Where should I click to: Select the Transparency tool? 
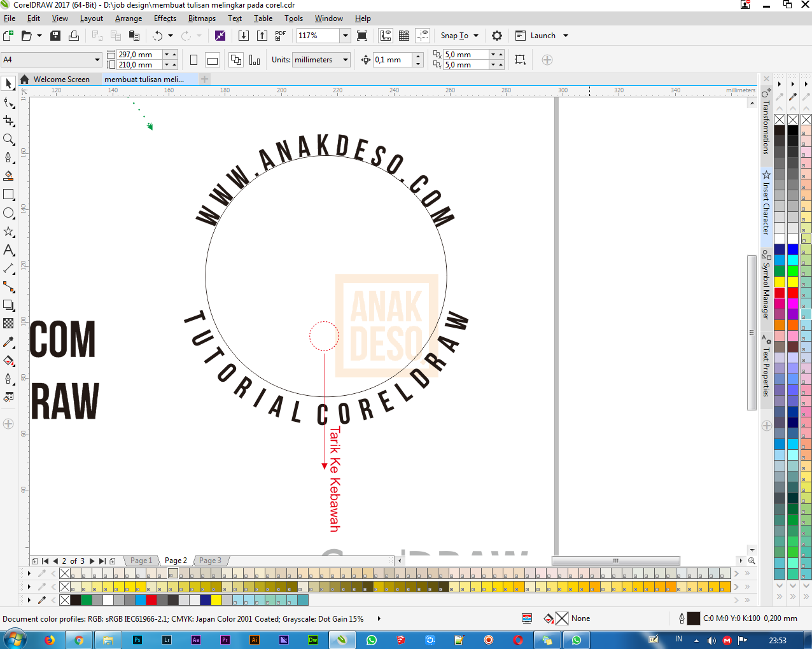click(x=8, y=323)
